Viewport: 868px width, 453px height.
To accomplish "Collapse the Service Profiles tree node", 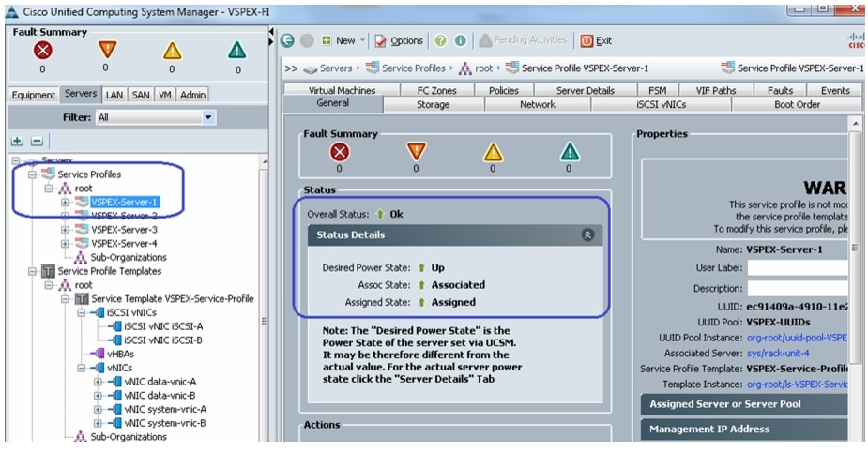I will point(32,174).
